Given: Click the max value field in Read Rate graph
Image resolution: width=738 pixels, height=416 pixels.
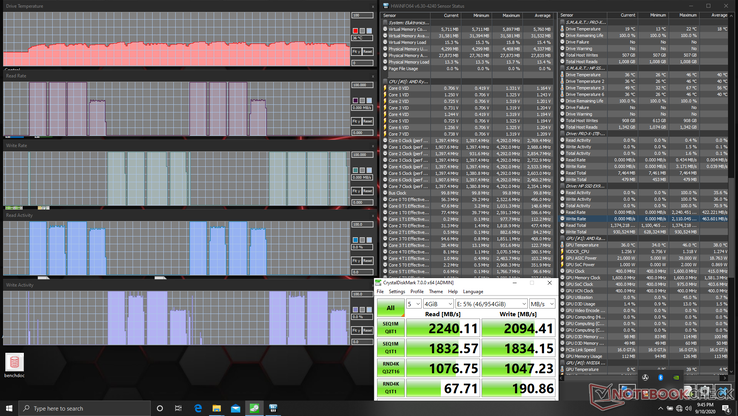Looking at the screenshot, I should pos(362,85).
